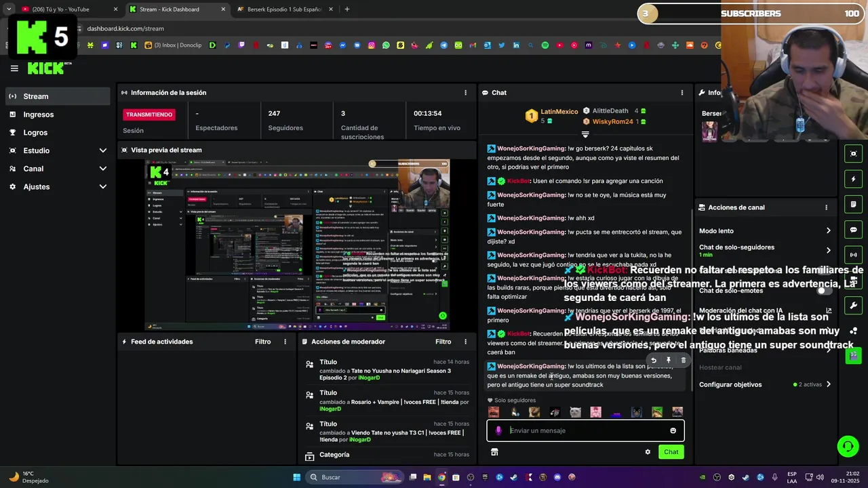Screen dimensions: 868x488
Task: Select the white cat emote
Action: coord(575,412)
